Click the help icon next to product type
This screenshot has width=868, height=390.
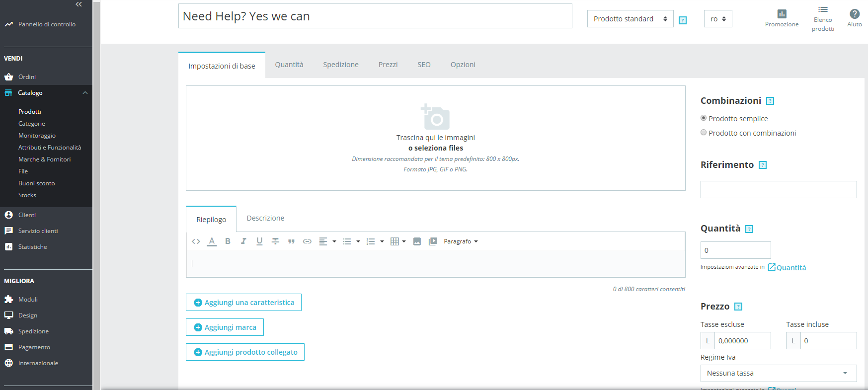click(x=683, y=20)
